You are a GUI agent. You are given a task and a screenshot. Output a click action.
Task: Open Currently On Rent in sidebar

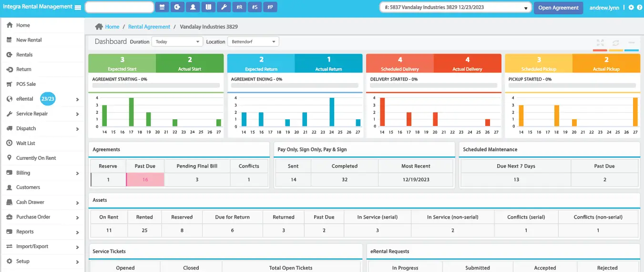[36, 158]
